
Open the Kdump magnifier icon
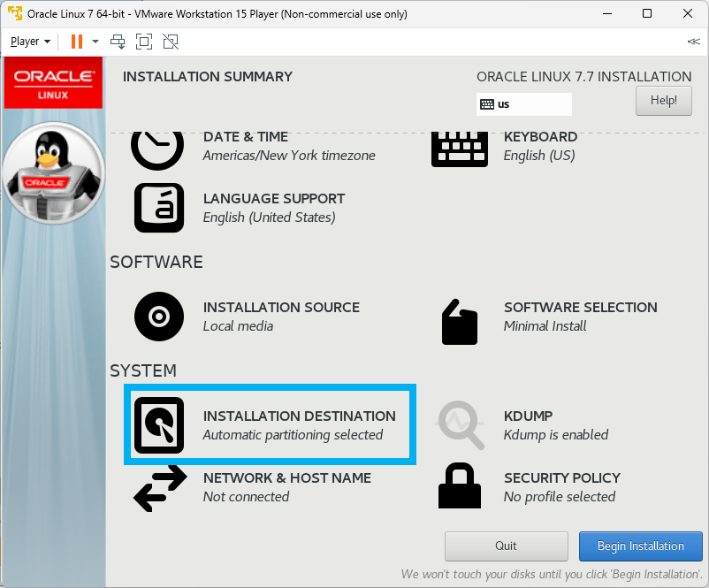460,425
